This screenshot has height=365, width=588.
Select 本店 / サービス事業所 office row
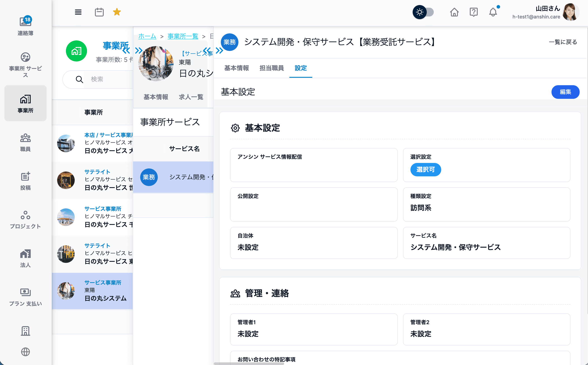coord(93,143)
